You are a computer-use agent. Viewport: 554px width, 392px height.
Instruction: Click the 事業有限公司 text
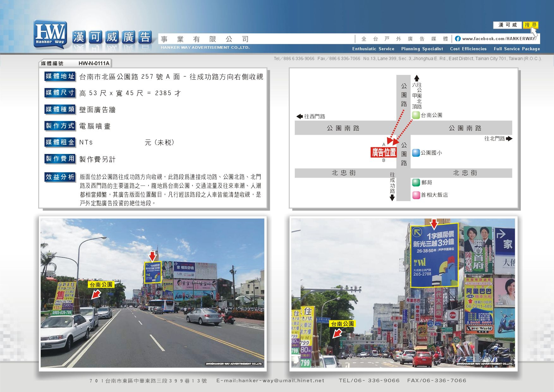(205, 39)
